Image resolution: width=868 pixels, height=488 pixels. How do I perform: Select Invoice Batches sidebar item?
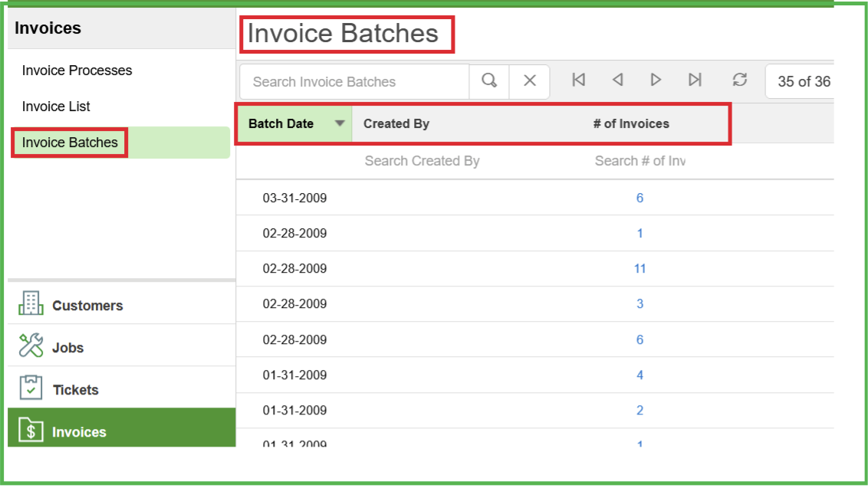coord(70,142)
